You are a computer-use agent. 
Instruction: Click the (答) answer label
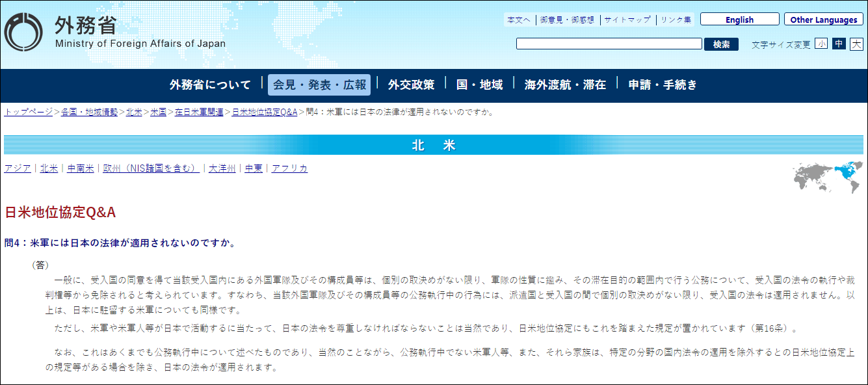pyautogui.click(x=40, y=265)
